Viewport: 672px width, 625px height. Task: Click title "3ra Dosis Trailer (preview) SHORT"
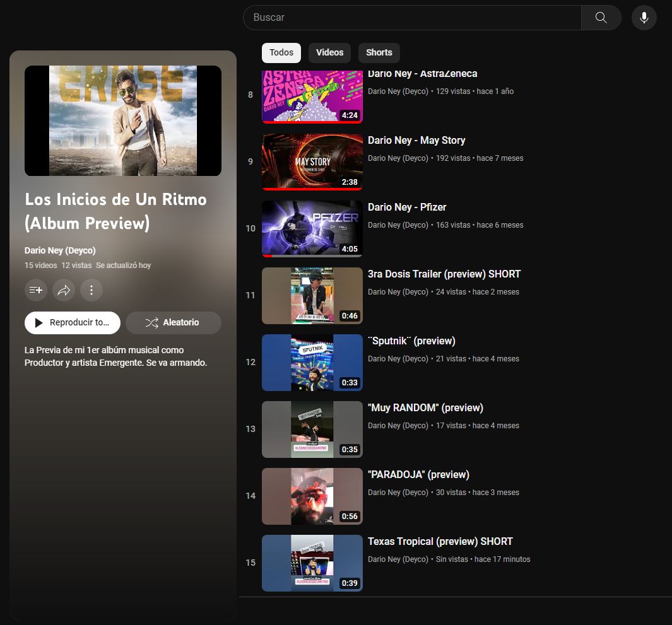[x=444, y=274]
